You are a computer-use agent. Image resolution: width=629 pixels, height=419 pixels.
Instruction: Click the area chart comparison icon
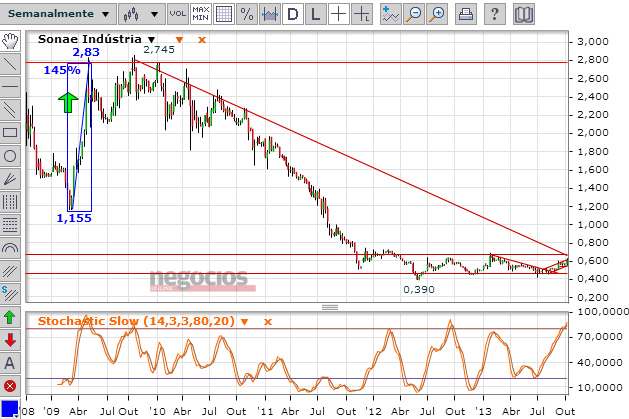tap(270, 14)
